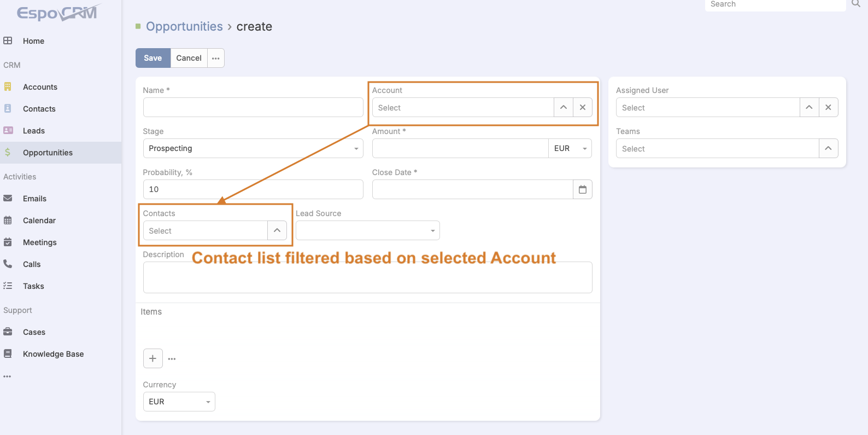Clear the Assigned User field
Image resolution: width=868 pixels, height=435 pixels.
tap(829, 107)
